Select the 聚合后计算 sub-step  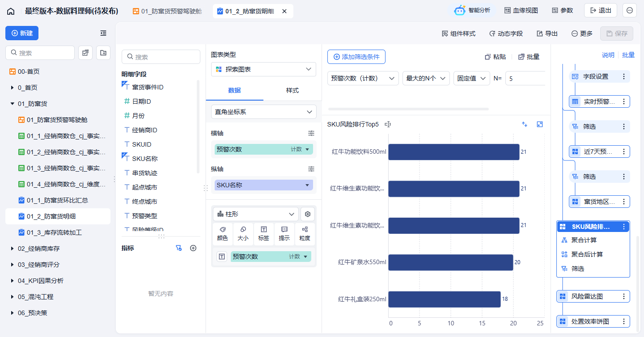pos(593,254)
